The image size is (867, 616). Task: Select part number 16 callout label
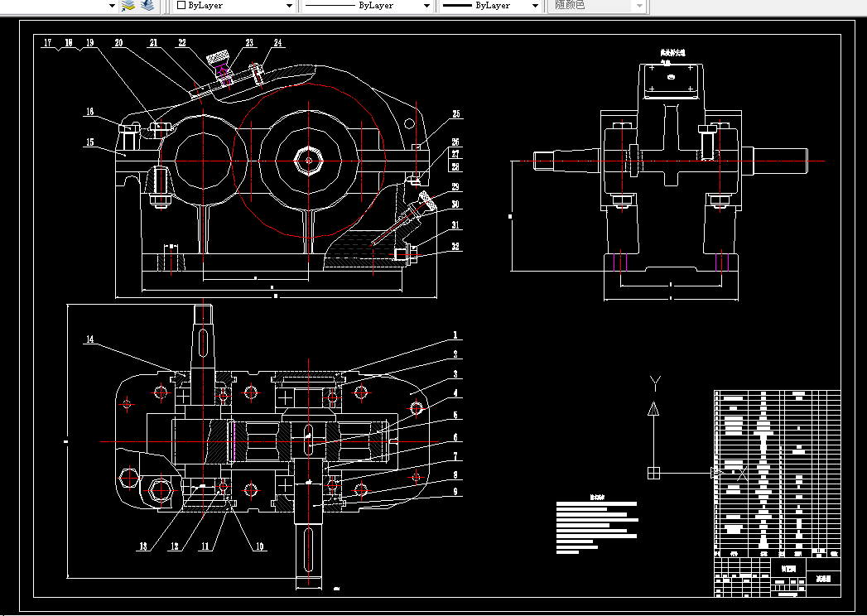point(89,112)
